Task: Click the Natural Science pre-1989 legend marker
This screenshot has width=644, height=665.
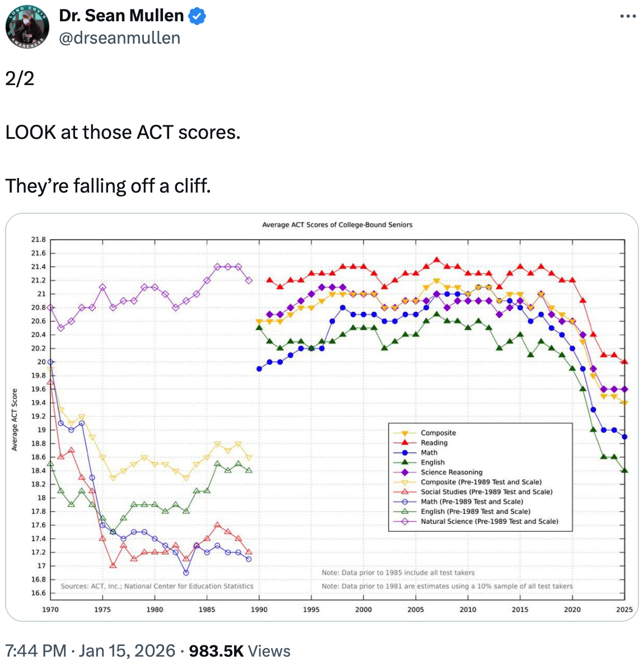Action: click(x=405, y=521)
